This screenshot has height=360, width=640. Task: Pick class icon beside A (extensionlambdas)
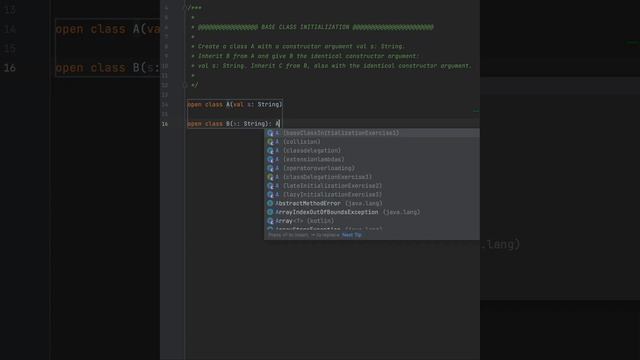[270, 160]
